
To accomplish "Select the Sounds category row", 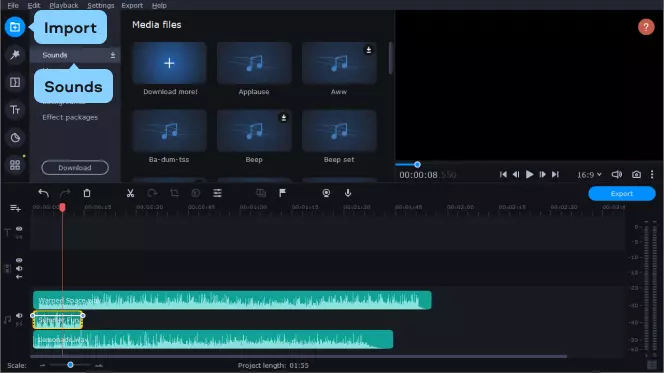I will click(x=75, y=55).
